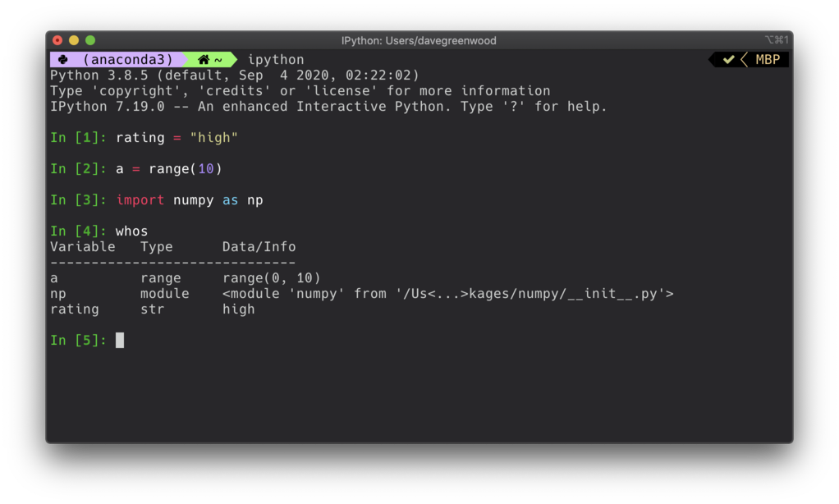The image size is (839, 504).
Task: Click the green checkmark status icon
Action: [x=727, y=59]
